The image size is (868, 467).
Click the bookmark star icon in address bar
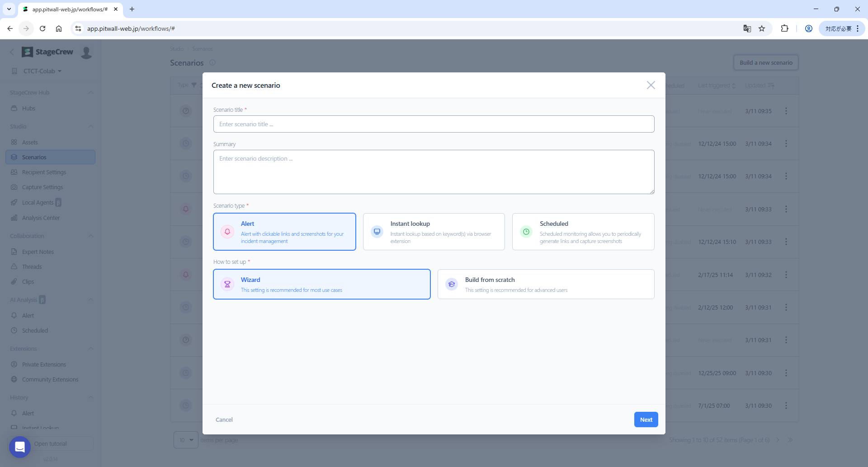click(x=762, y=29)
